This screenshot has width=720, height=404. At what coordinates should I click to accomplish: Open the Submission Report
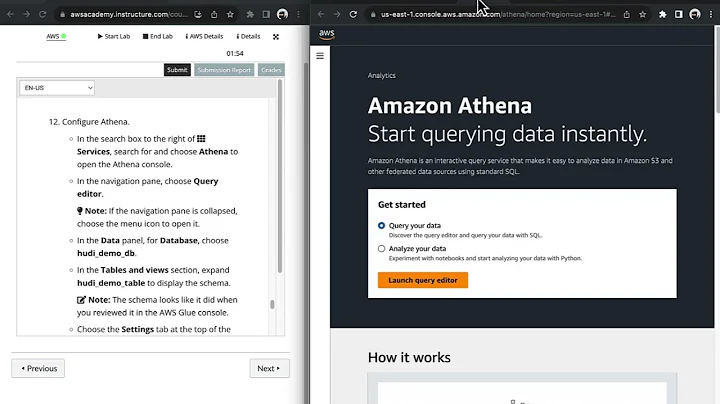(224, 70)
